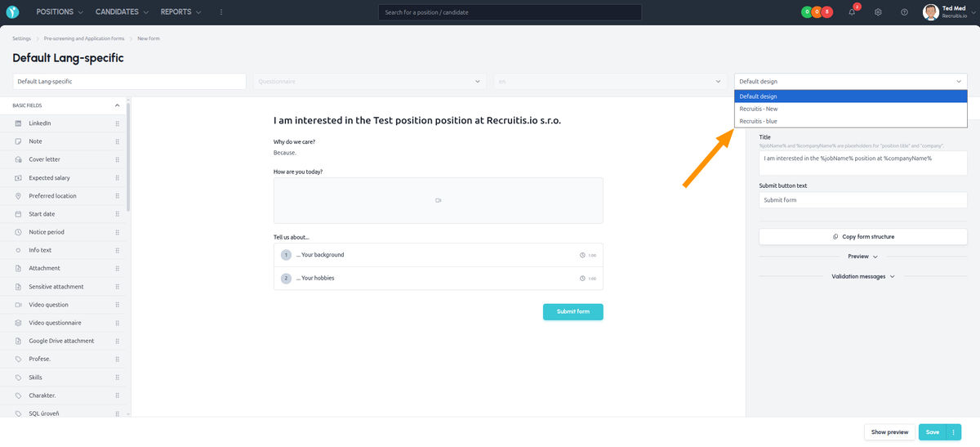Click Copy form structure button
Viewport: 980px width, 447px height.
tap(863, 237)
